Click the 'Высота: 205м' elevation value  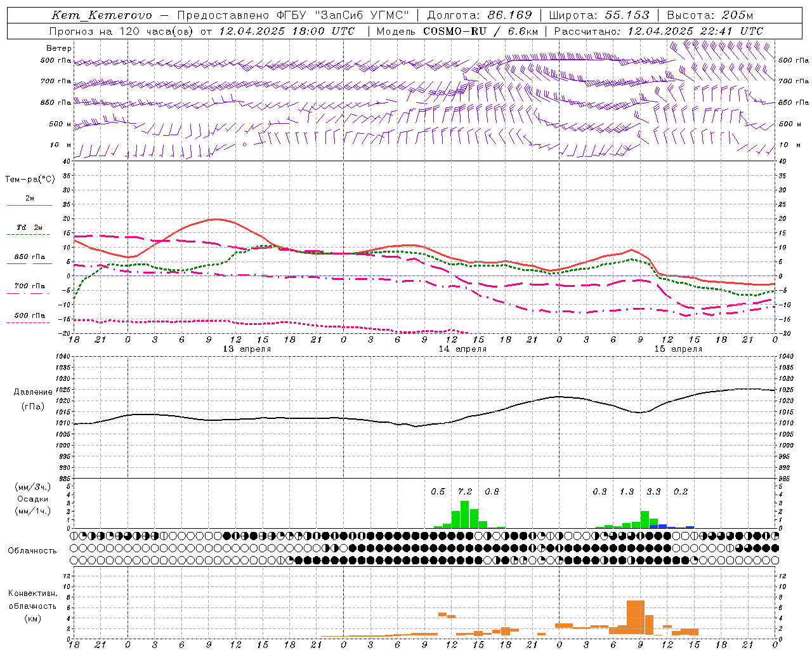[x=710, y=15]
